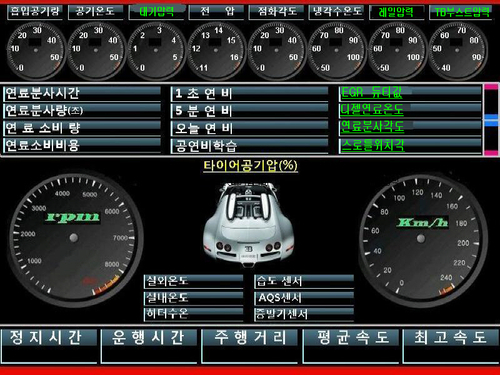Click the 전압 voltage gauge dial
The height and width of the screenshot is (375, 500).
click(x=216, y=50)
